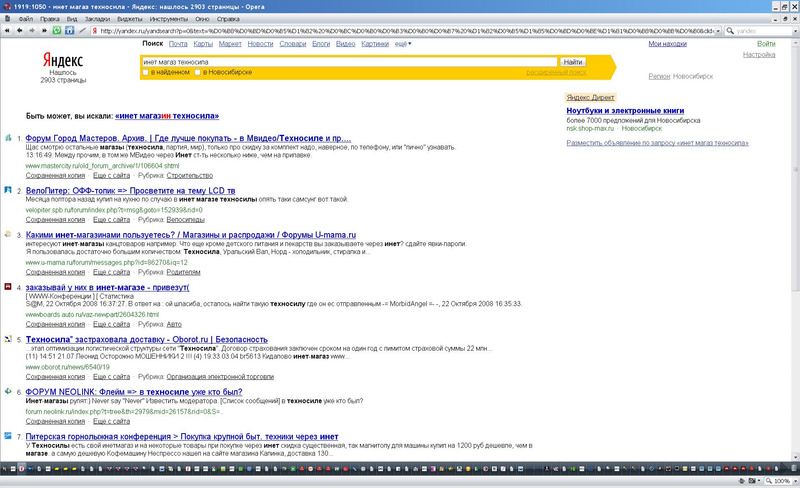
Task: Open the 'Мои находки' link
Action: click(667, 44)
